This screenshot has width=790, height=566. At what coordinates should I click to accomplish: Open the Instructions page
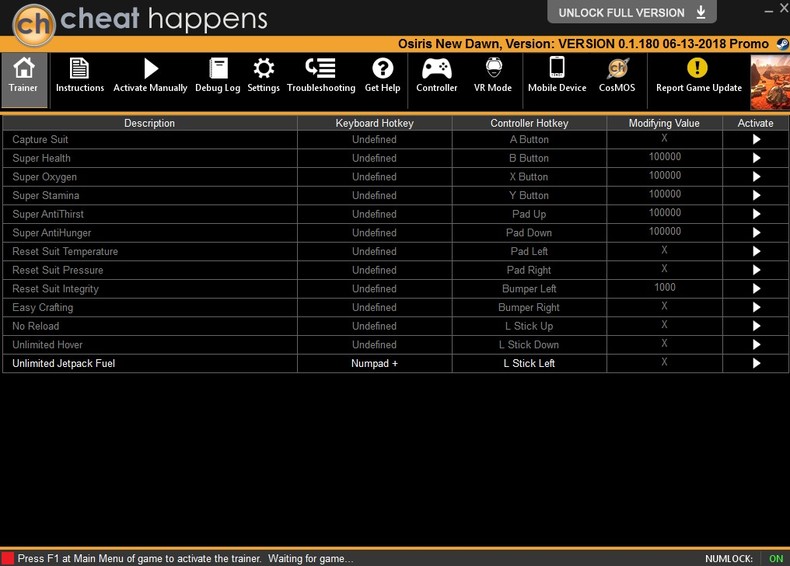80,76
